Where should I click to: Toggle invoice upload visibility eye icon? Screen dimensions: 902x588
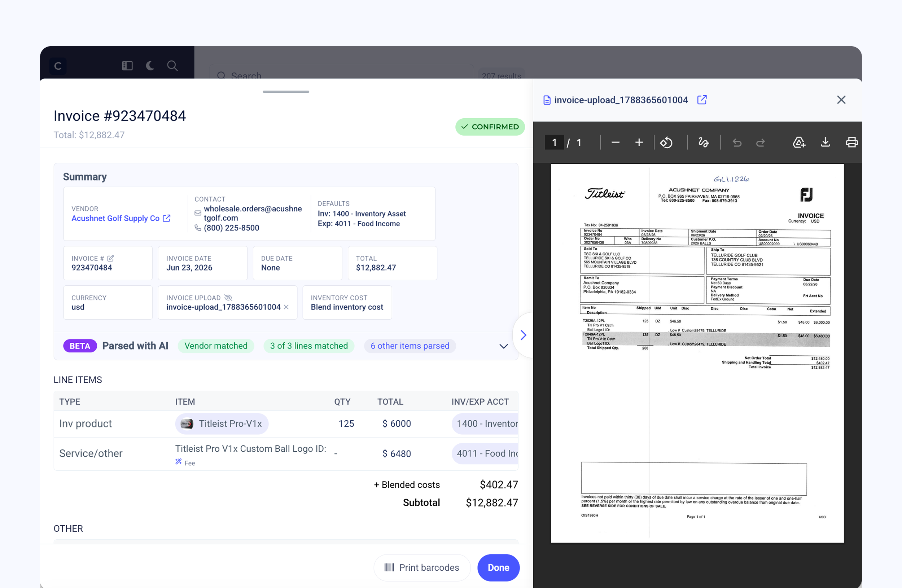click(228, 298)
